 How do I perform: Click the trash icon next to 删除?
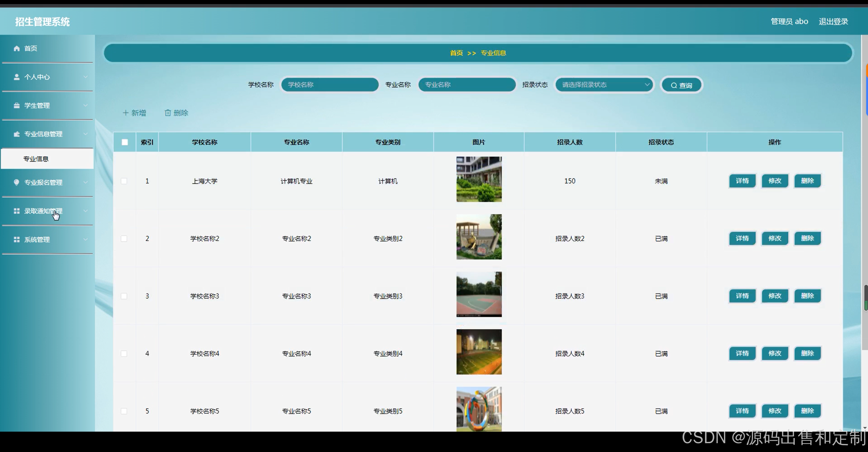(168, 113)
